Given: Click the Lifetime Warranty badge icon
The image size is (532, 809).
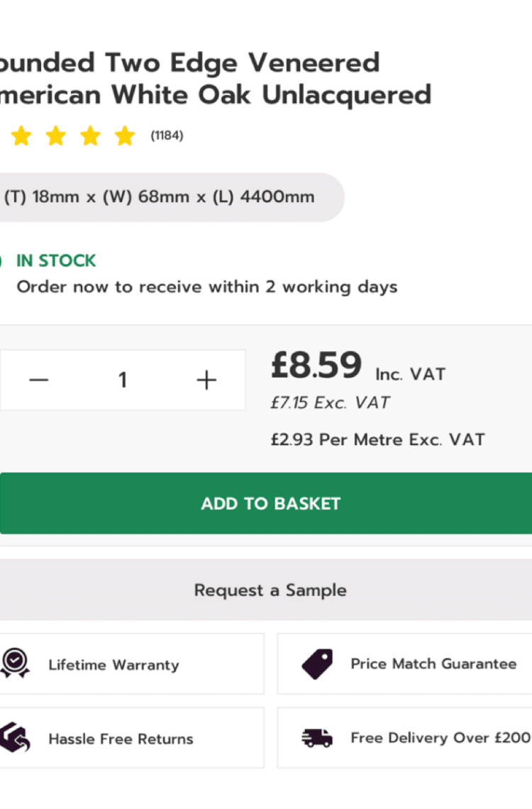Looking at the screenshot, I should click(15, 664).
